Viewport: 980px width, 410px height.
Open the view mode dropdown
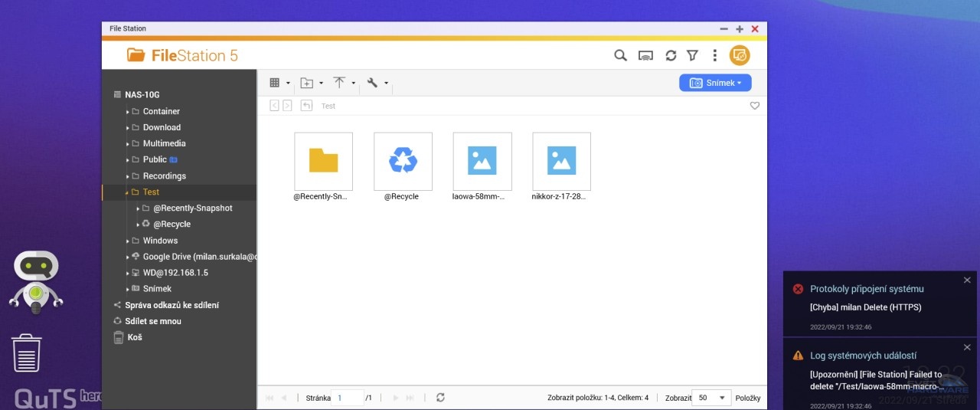click(279, 83)
